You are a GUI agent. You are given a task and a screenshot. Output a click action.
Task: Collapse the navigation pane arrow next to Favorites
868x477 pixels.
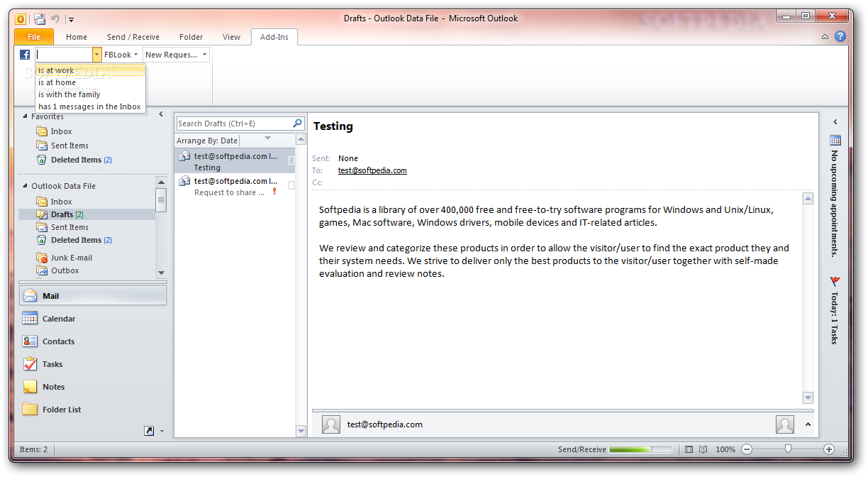point(161,114)
